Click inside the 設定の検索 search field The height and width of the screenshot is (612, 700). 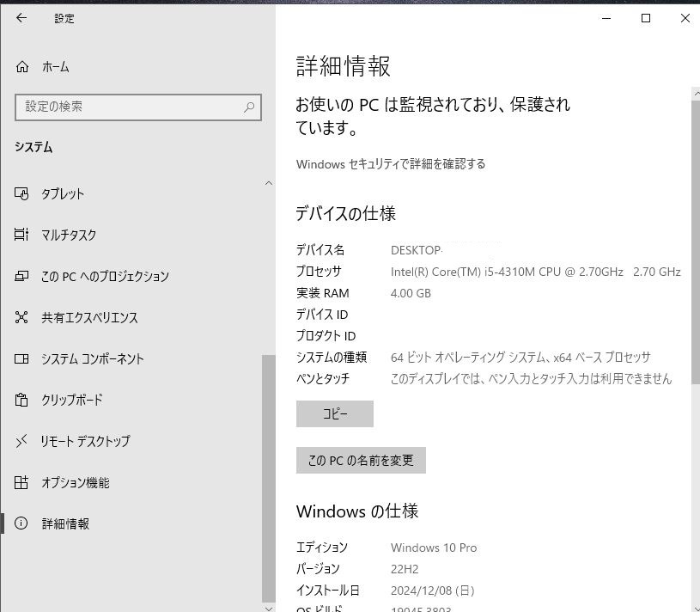(129, 107)
